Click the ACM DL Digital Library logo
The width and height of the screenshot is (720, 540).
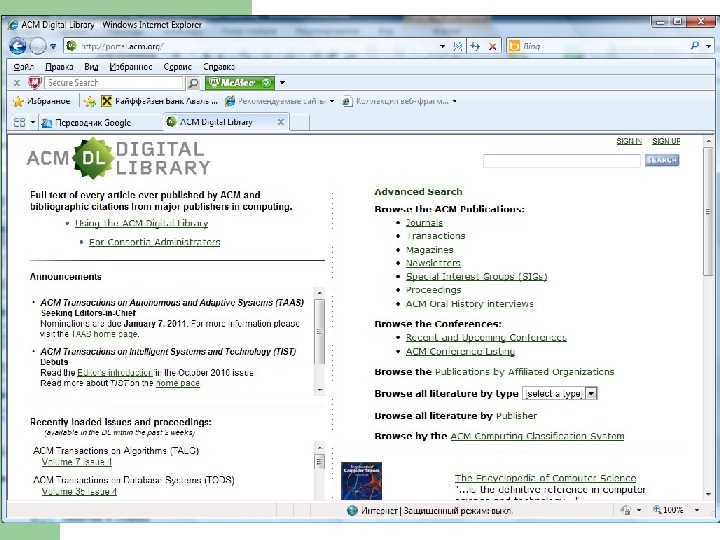(118, 159)
